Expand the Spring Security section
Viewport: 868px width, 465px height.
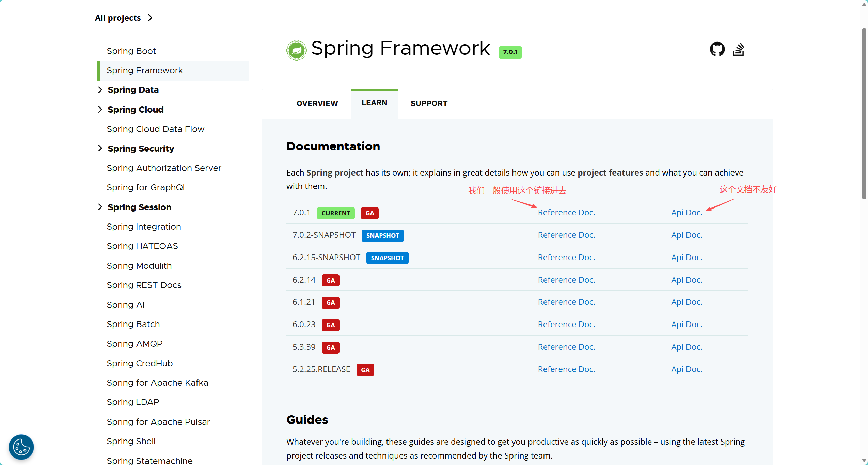point(100,148)
